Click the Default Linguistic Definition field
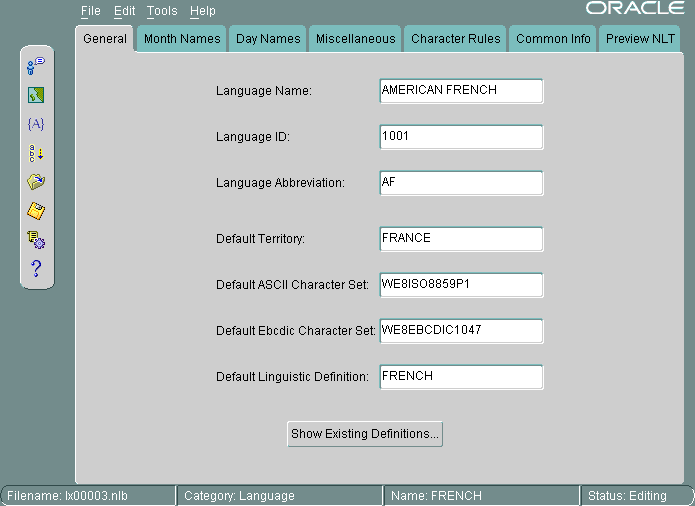695x506 pixels. [461, 377]
